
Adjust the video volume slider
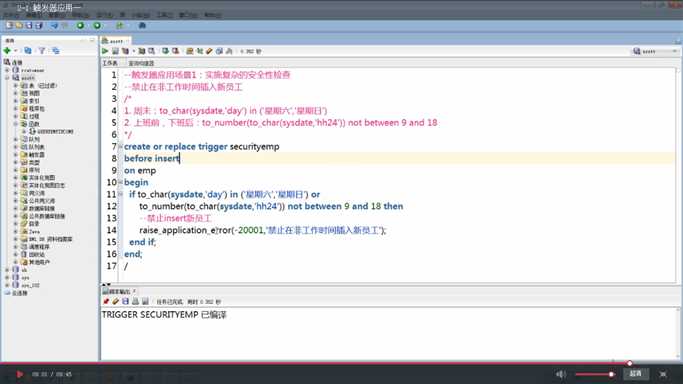tap(595, 374)
